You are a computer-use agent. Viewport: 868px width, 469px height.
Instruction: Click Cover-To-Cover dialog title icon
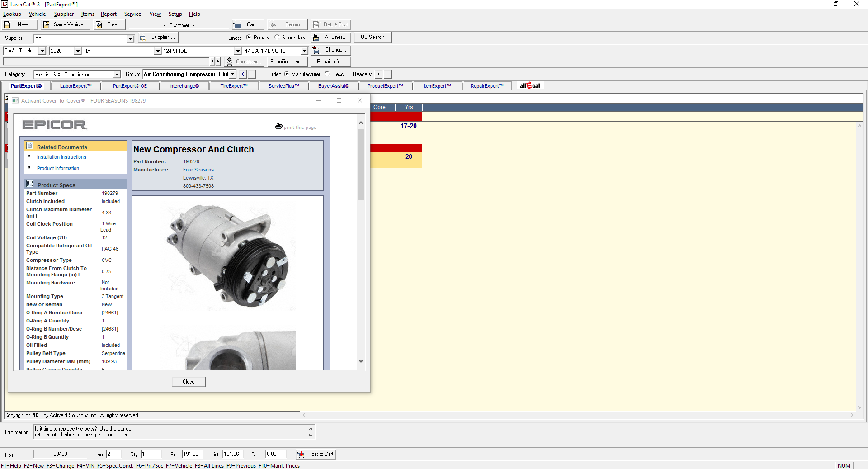pyautogui.click(x=15, y=100)
